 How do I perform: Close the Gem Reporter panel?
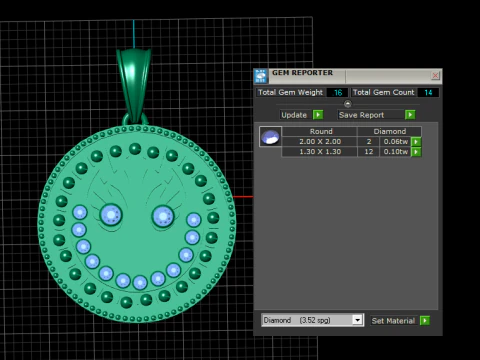(x=435, y=76)
